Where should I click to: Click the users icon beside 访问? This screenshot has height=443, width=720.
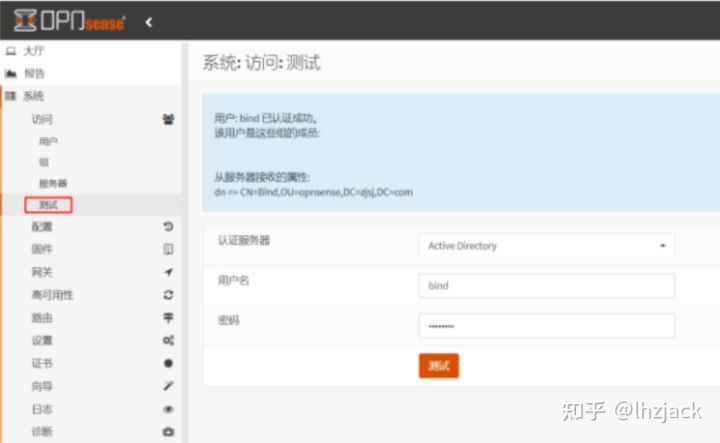click(x=167, y=119)
